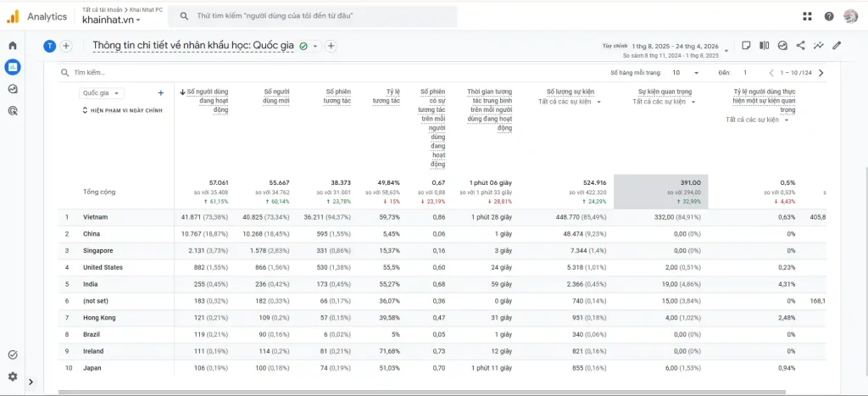The width and height of the screenshot is (868, 396).
Task: Add a filter beside the report title
Action: pos(331,46)
